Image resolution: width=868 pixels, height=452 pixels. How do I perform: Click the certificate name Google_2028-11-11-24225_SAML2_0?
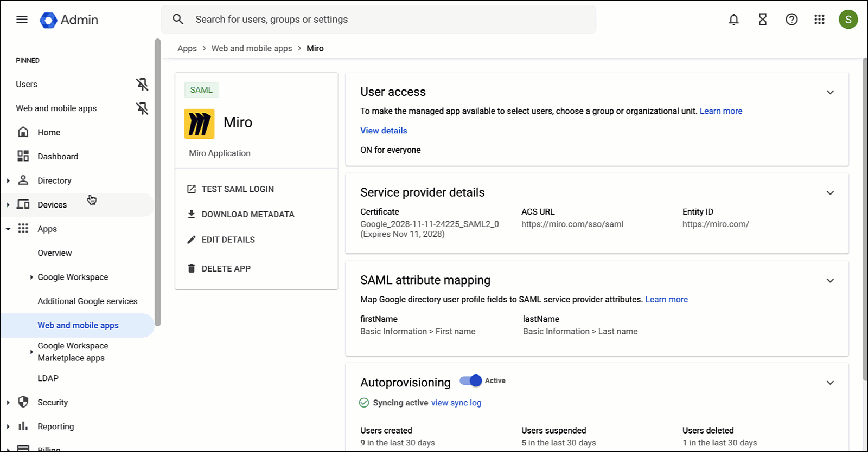tap(430, 224)
